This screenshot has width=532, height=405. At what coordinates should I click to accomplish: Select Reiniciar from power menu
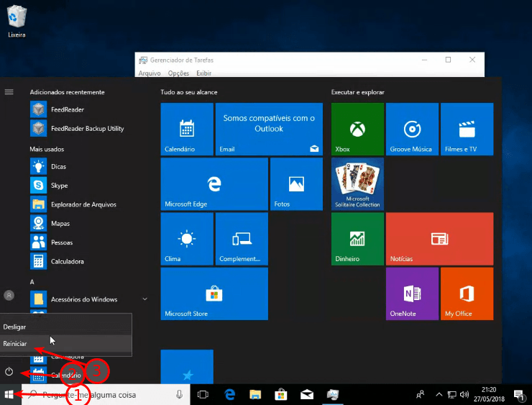click(x=16, y=344)
